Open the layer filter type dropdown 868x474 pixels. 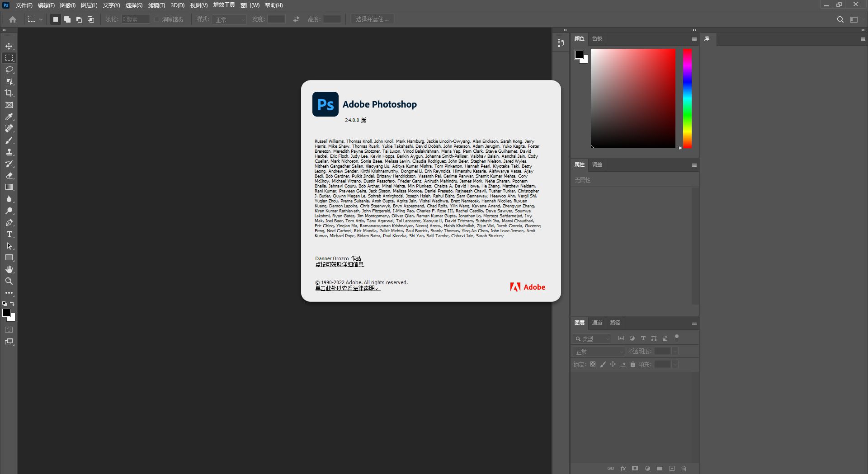point(592,338)
